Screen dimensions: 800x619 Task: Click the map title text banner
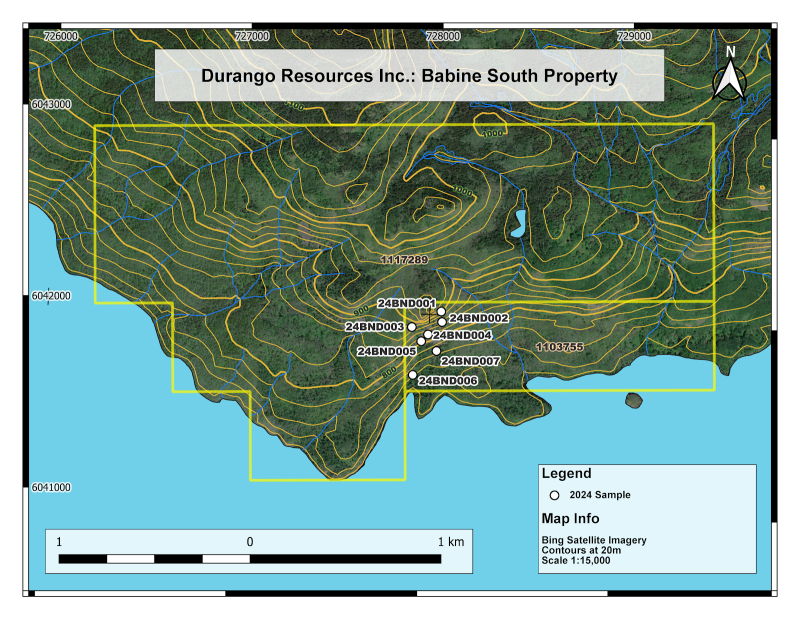pyautogui.click(x=409, y=76)
